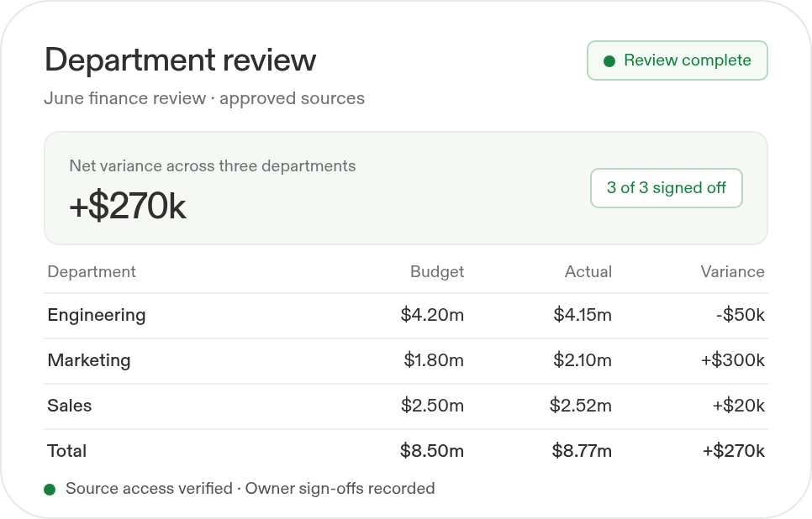Screen dimensions: 812x519
Task: Click Sales variance +$20k
Action: pos(739,406)
